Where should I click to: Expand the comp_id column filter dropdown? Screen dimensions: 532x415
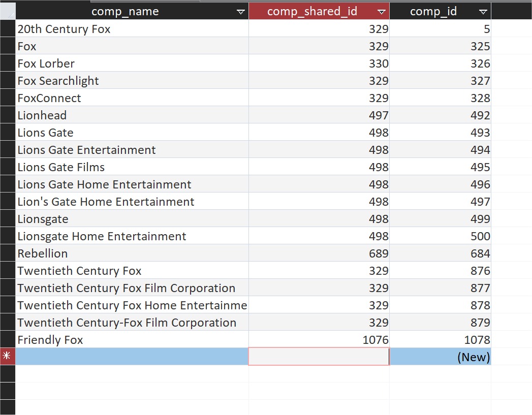(x=483, y=12)
